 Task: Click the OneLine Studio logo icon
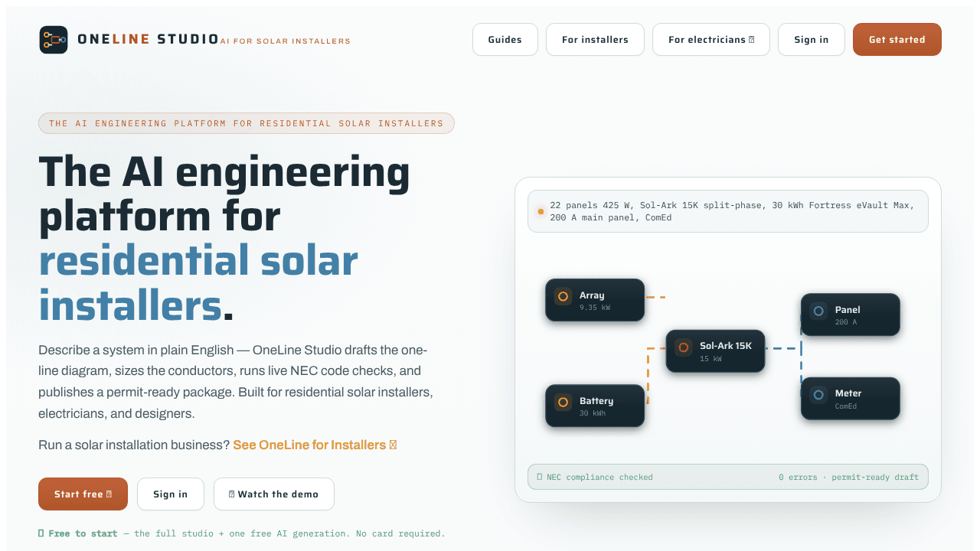point(54,40)
